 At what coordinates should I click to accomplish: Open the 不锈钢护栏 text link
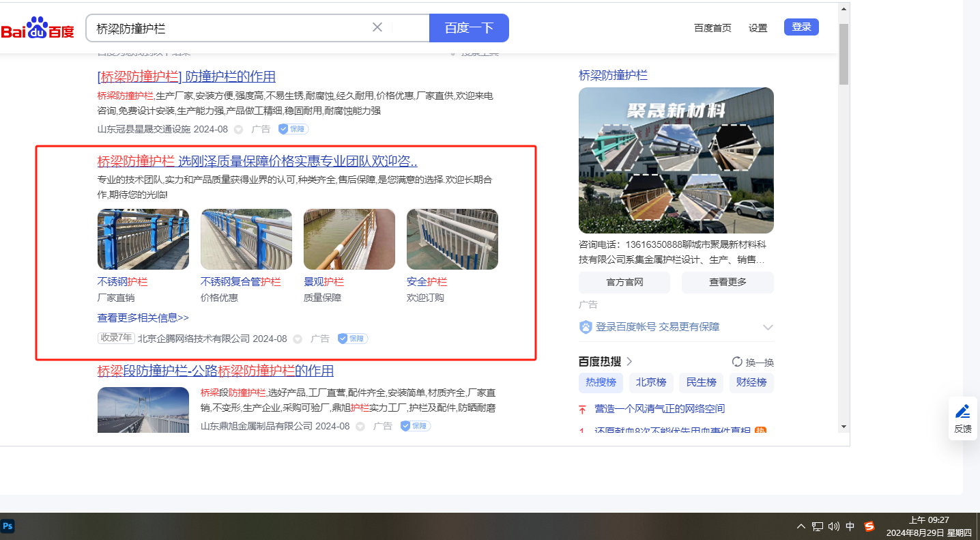click(123, 282)
